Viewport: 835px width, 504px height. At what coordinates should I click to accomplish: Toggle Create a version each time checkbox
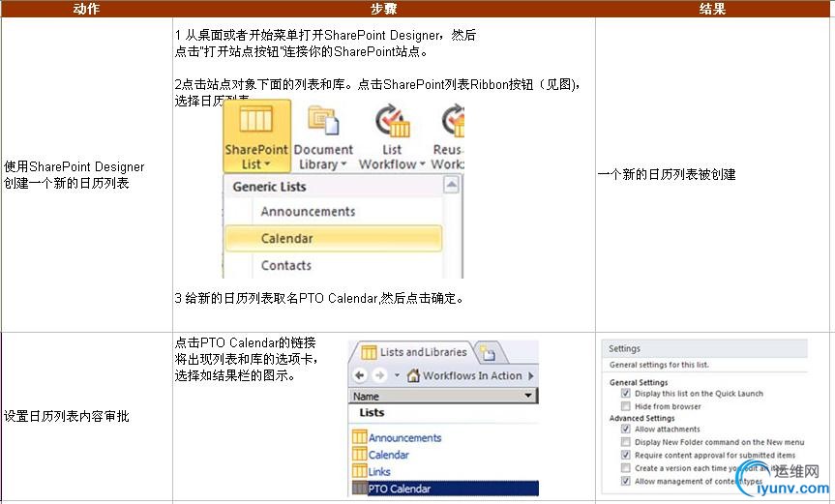pos(626,468)
